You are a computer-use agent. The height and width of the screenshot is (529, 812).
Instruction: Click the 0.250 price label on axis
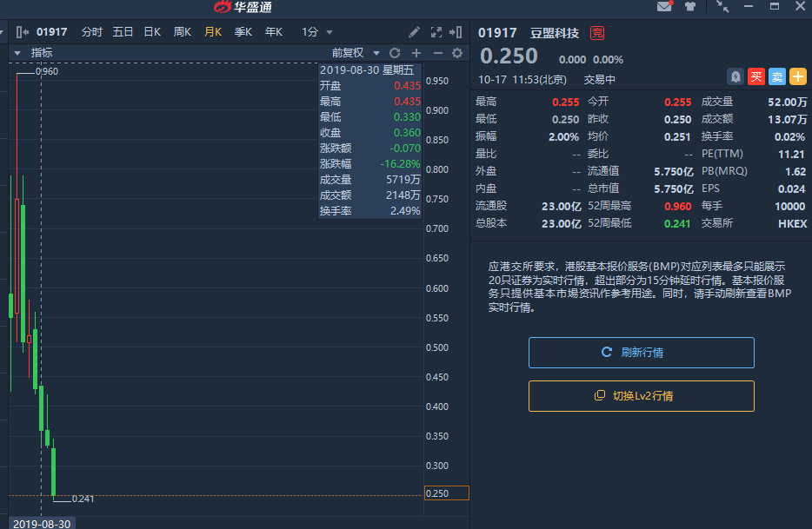[446, 493]
